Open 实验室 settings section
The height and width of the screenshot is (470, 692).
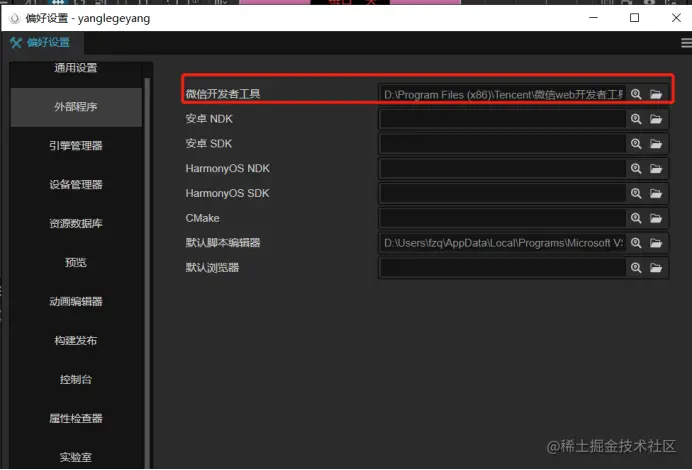(76, 457)
